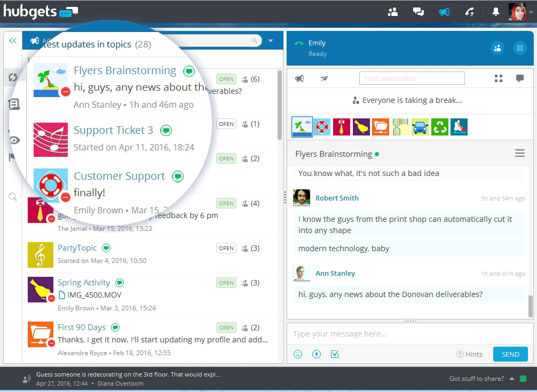Click OPEN badge on First 90 Days row

pos(226,327)
